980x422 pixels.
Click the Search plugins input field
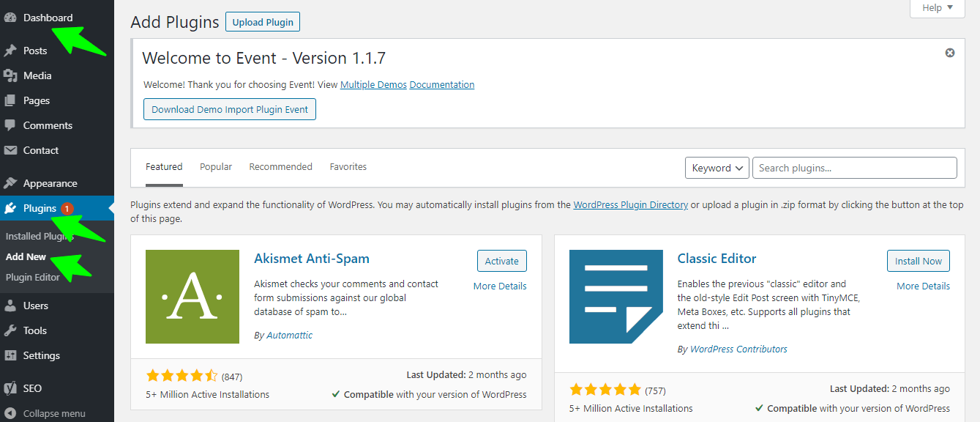click(854, 168)
